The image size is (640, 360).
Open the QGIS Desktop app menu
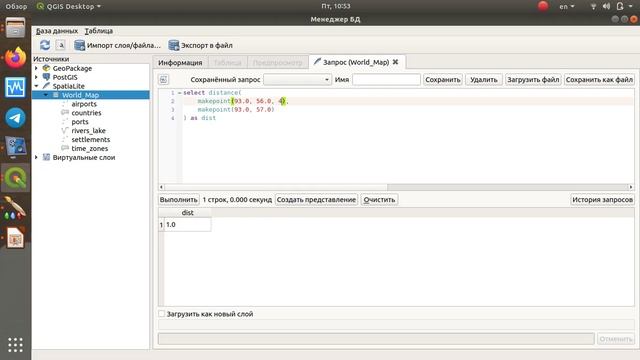tap(69, 6)
